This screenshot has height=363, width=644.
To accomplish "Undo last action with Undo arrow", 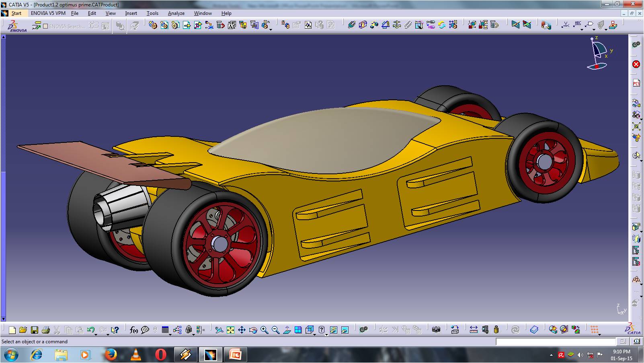I will point(90,330).
